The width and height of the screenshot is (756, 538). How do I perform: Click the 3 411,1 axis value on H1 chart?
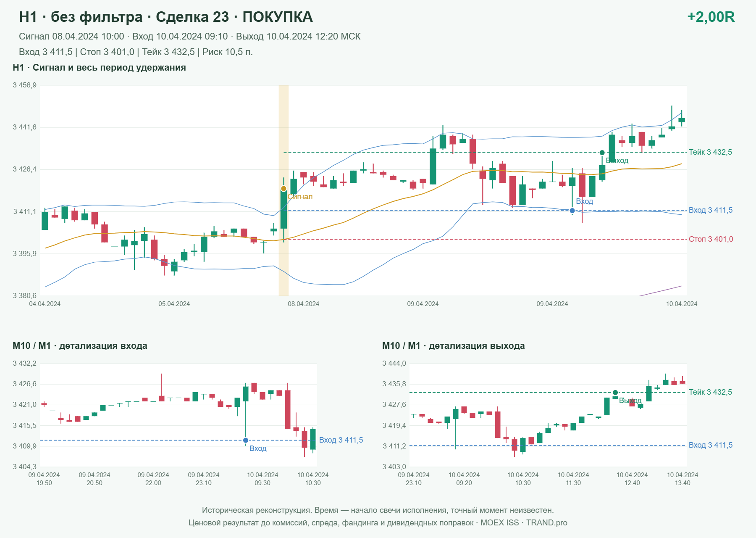tap(25, 211)
